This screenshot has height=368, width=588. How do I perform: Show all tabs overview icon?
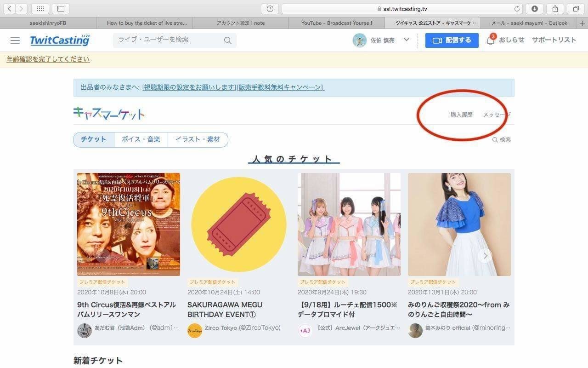pyautogui.click(x=576, y=9)
